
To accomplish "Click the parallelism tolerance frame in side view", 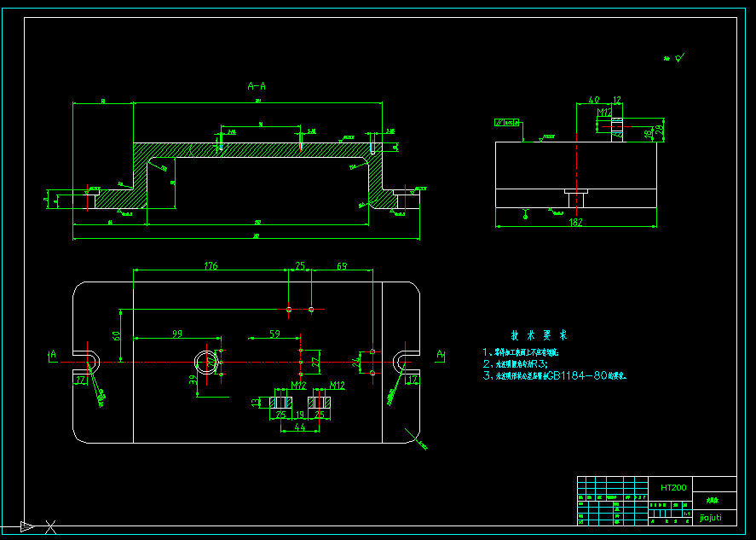I will (x=507, y=123).
